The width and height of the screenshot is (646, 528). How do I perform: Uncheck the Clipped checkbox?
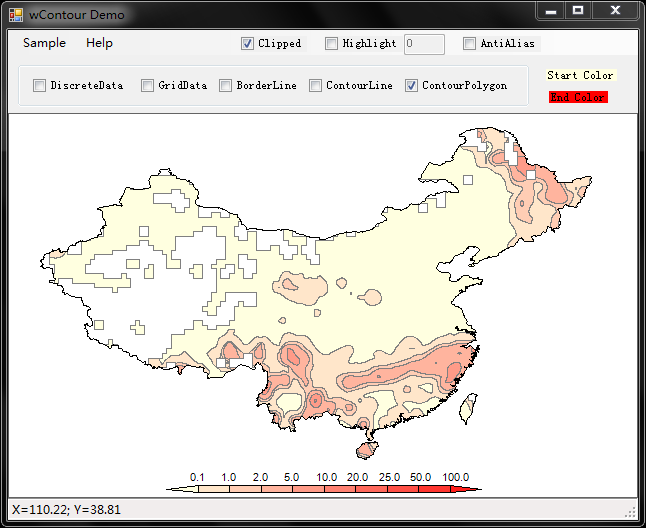(x=248, y=44)
